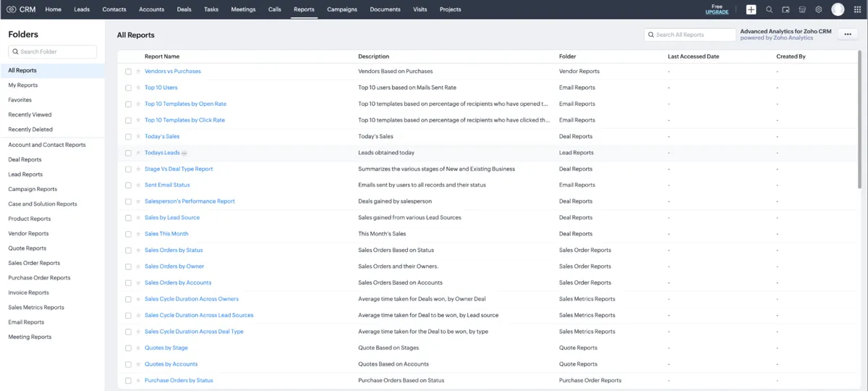Select the Case and Solution Reports folder

point(43,204)
